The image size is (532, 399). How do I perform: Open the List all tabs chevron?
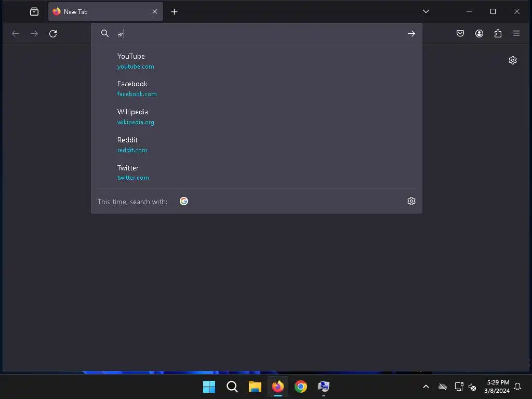[x=426, y=11]
